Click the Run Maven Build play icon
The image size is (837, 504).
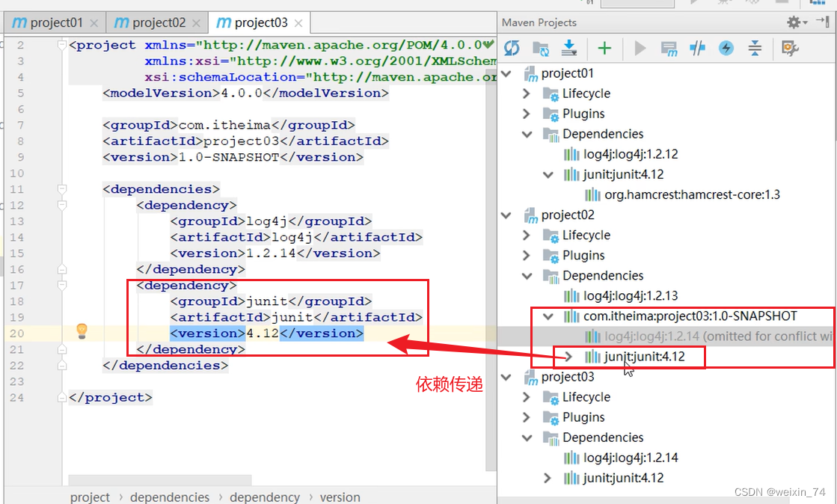[x=640, y=49]
